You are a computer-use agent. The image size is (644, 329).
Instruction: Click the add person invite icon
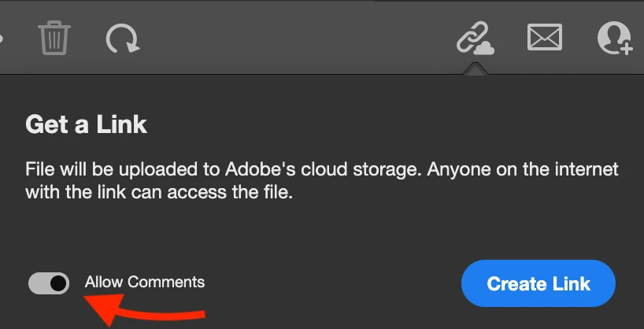614,37
